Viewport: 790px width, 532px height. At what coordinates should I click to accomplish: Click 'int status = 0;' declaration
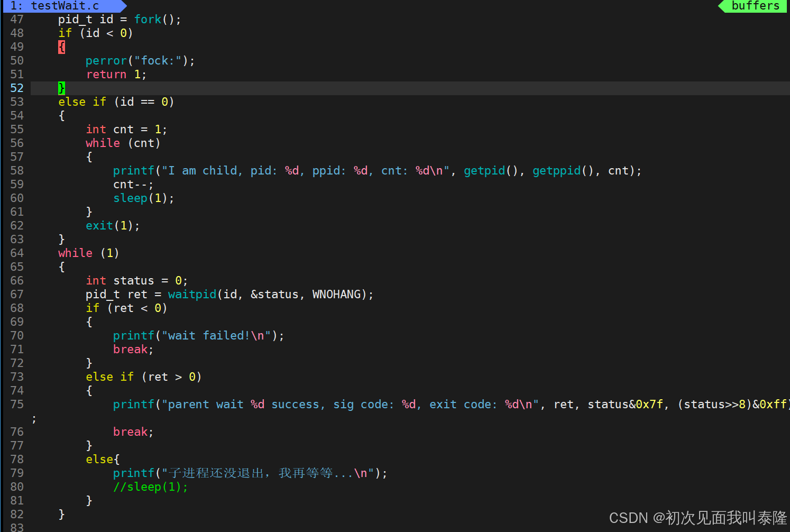[x=136, y=281]
